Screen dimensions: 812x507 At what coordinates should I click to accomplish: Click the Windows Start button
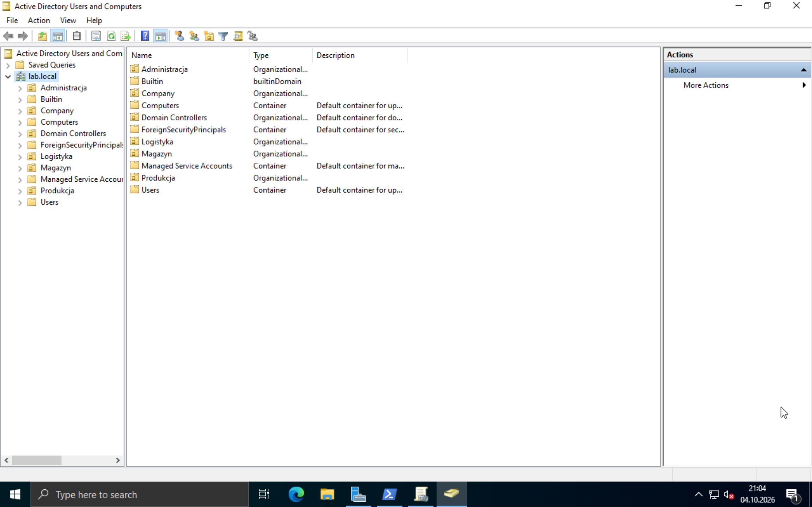[x=15, y=494]
